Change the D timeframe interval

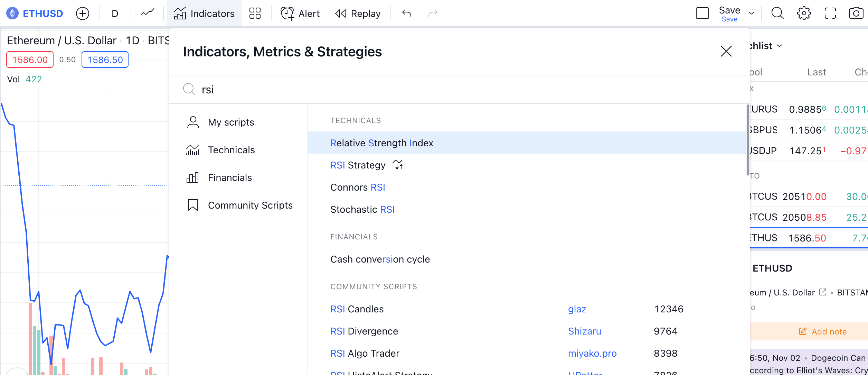[x=115, y=13]
